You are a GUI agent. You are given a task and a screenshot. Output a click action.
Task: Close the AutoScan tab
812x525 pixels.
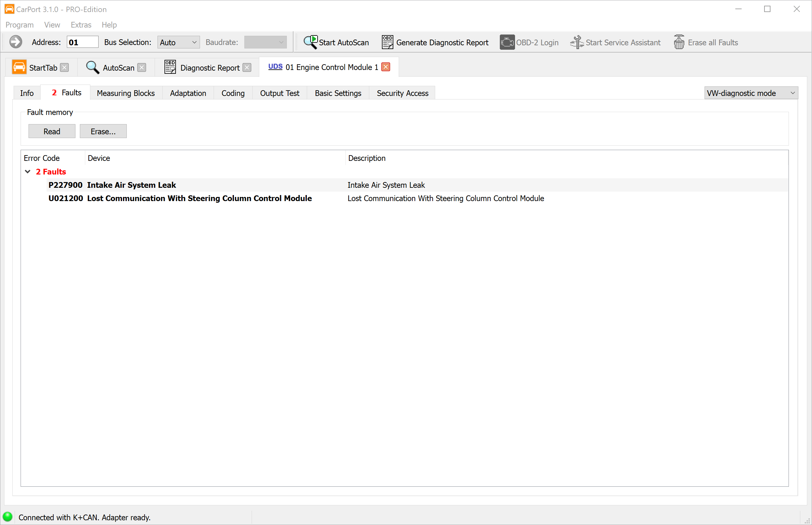point(142,67)
